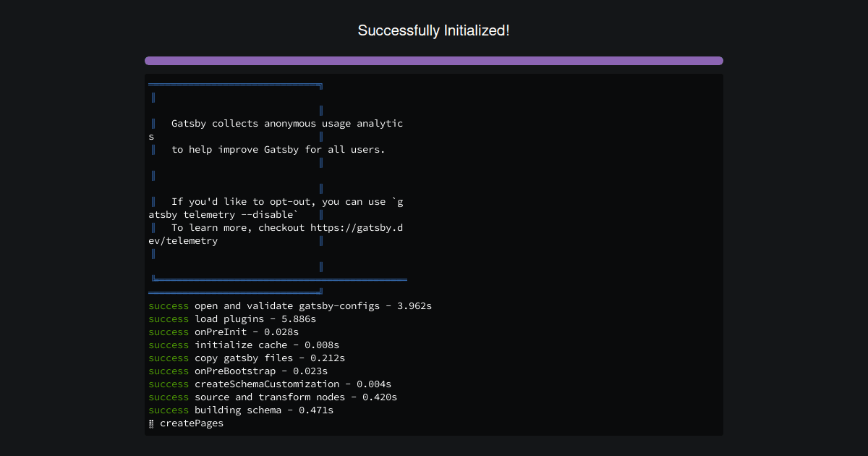
Task: Click the Successfully Initialized heading
Action: pyautogui.click(x=433, y=30)
